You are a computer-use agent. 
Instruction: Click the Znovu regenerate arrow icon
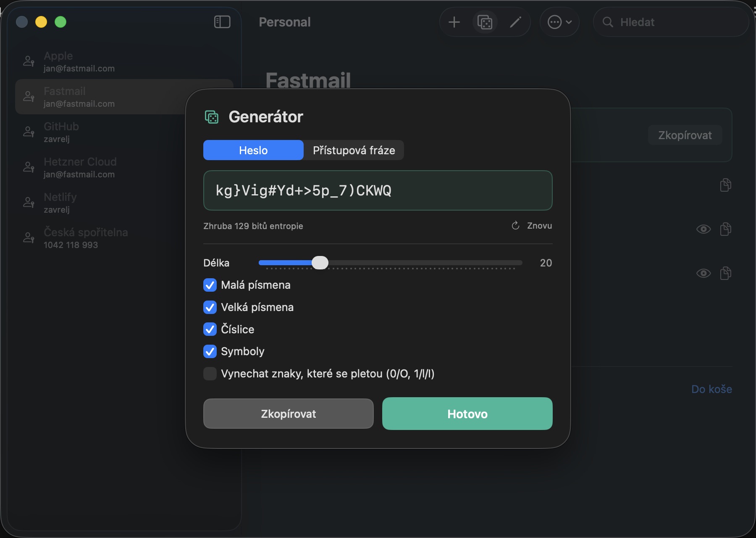(515, 226)
